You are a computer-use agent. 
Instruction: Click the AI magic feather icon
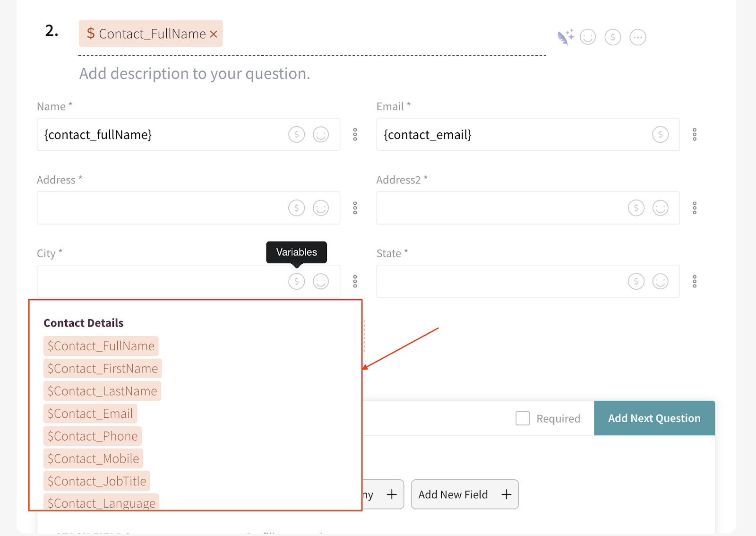pyautogui.click(x=565, y=37)
